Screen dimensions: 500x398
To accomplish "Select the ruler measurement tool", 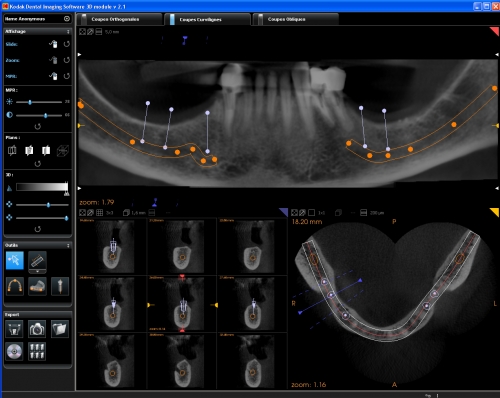I will pos(37,260).
